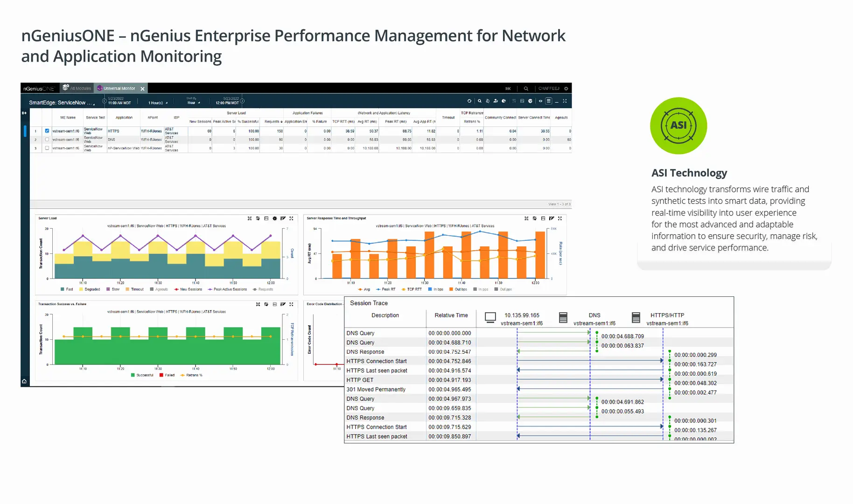Toggle Peak Active Sessions legend entry
853x504 pixels.
coord(227,289)
